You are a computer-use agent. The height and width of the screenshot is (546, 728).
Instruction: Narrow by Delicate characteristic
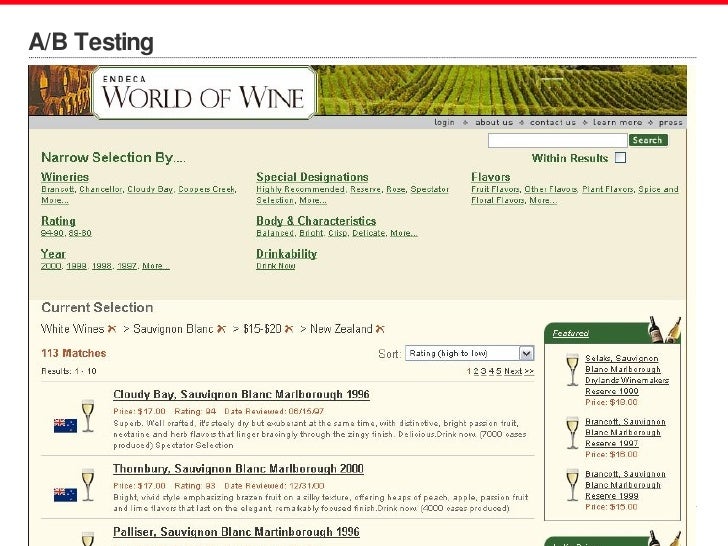pos(369,233)
